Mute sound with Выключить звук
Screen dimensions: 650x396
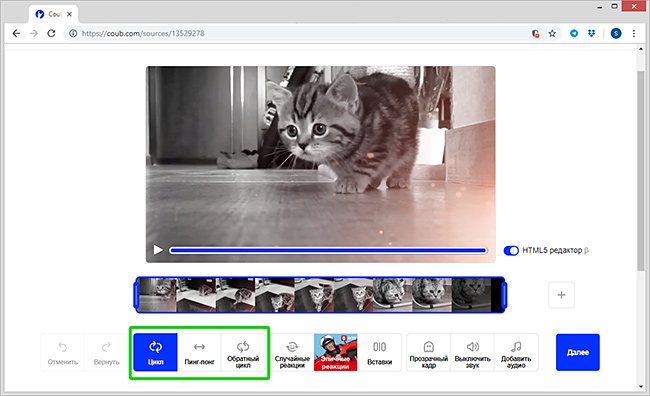(473, 352)
